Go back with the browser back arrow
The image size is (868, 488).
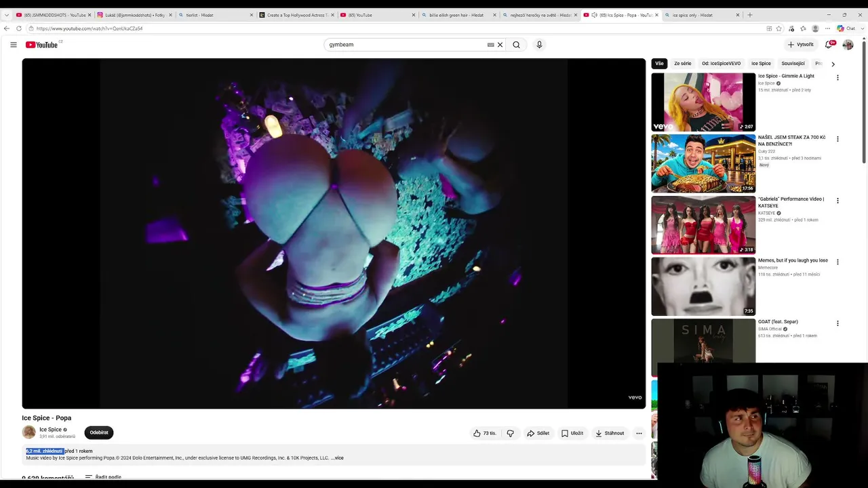(x=7, y=28)
